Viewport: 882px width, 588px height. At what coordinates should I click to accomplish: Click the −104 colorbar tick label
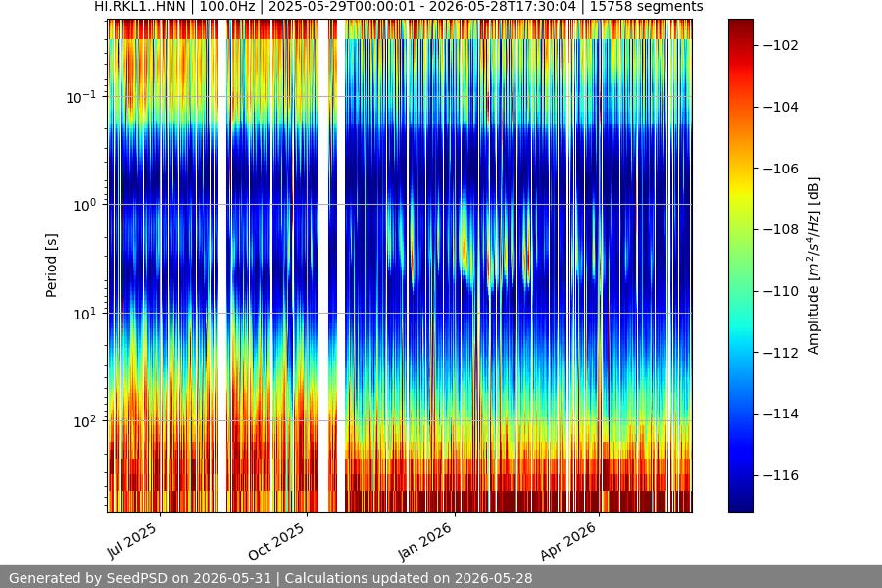[x=781, y=107]
